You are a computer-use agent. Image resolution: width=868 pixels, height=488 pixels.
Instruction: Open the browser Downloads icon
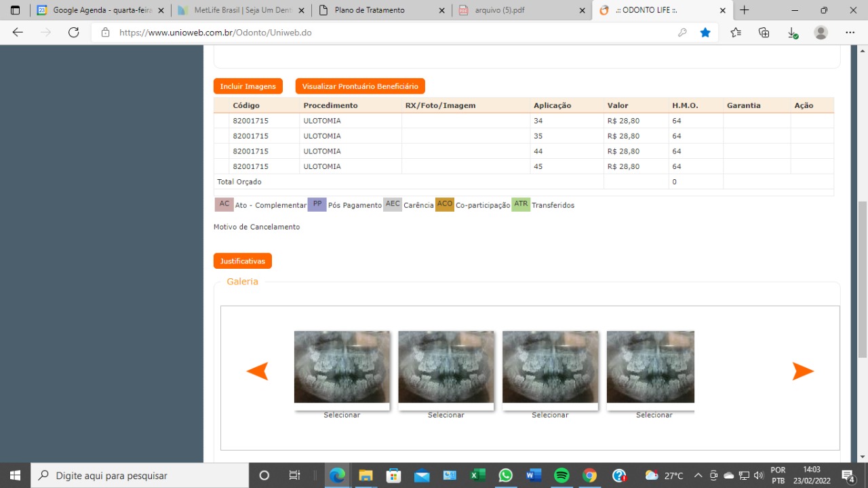[792, 32]
